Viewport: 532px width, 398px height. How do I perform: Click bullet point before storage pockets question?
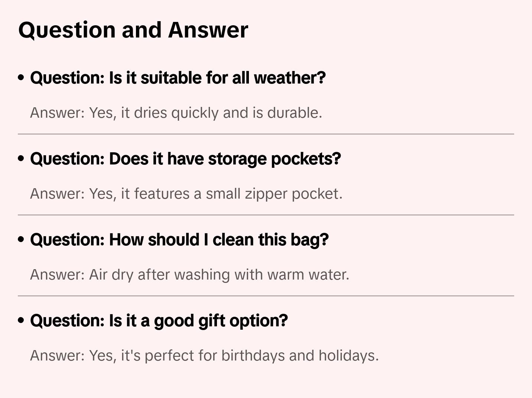point(21,159)
